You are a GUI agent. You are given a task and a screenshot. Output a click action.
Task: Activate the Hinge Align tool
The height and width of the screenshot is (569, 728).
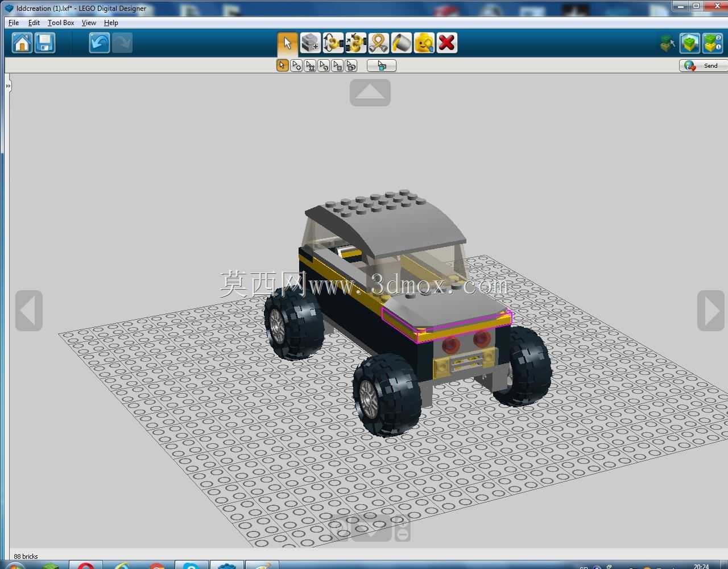click(355, 43)
